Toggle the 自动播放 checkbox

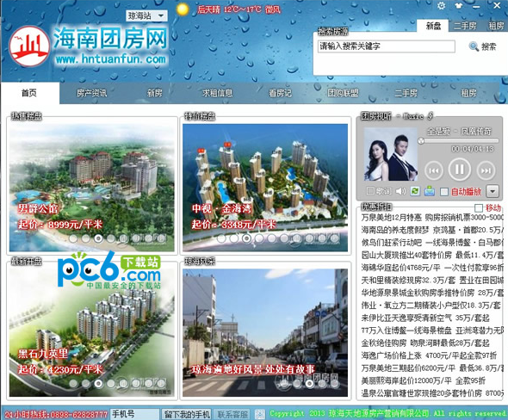(443, 192)
